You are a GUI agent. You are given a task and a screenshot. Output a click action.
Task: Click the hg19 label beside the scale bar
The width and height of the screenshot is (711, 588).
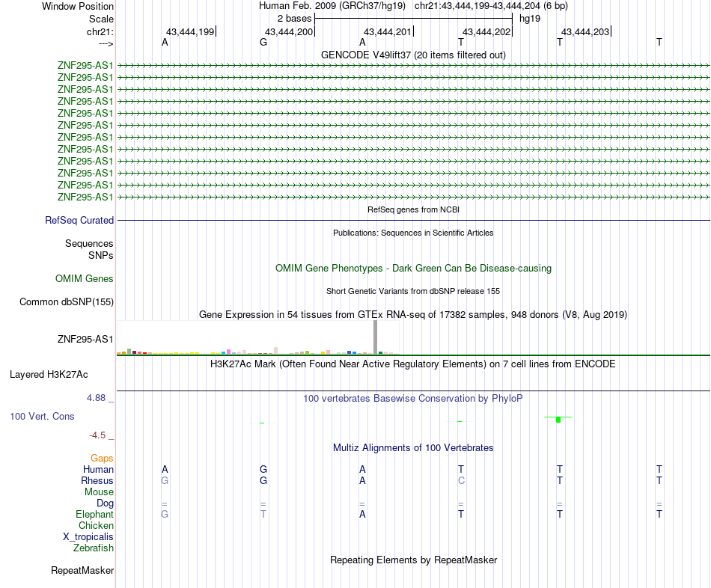530,19
